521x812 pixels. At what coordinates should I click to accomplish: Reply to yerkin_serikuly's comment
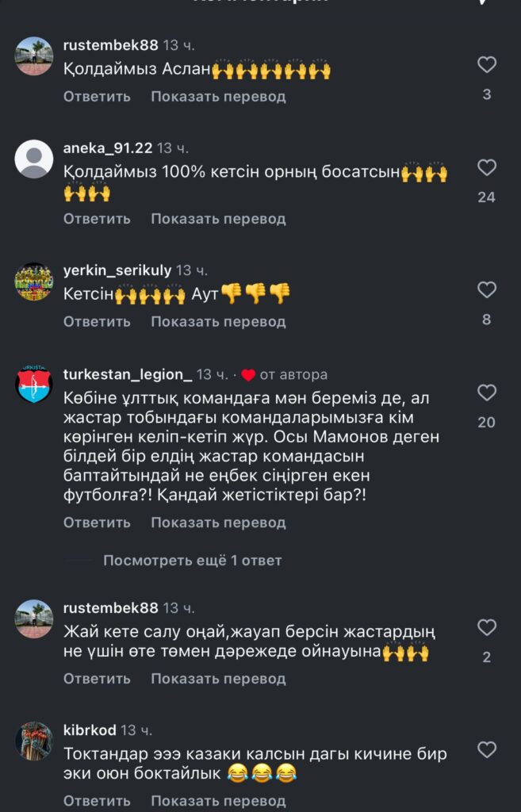[97, 322]
